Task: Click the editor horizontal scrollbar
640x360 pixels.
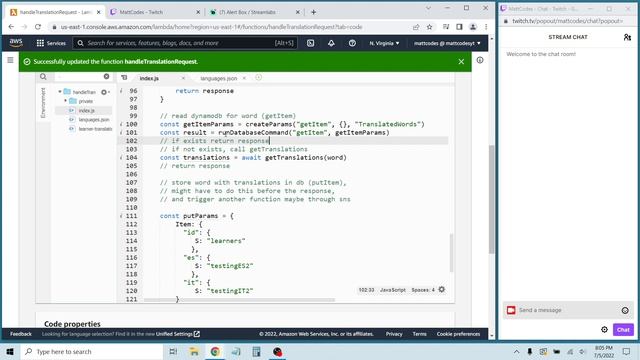Action: click(x=239, y=300)
